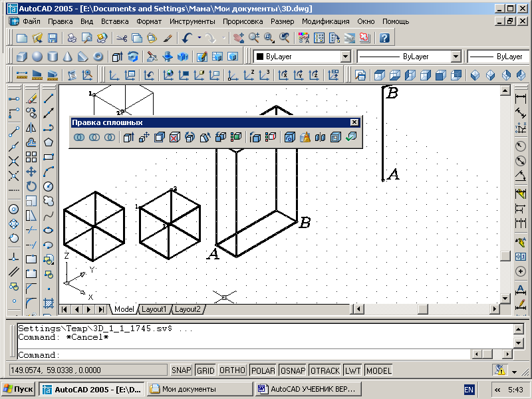Click the Save diskette icon
The width and height of the screenshot is (532, 399).
click(x=53, y=38)
